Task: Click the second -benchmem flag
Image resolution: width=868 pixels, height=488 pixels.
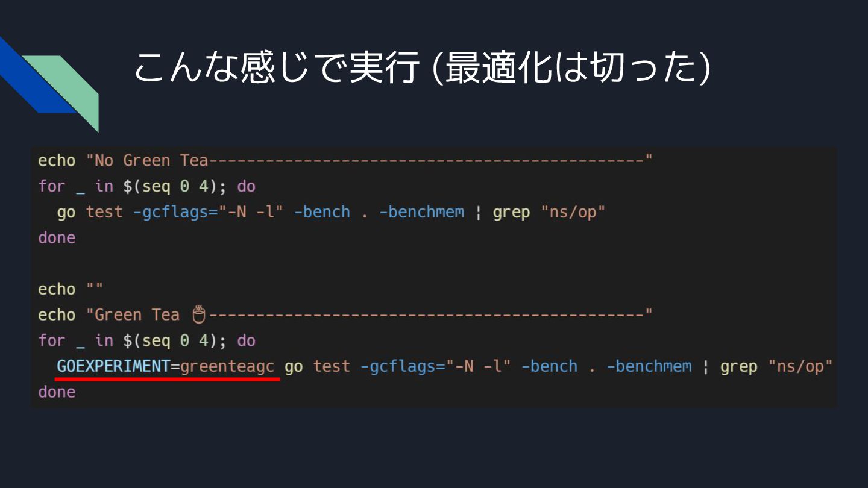Action: point(649,366)
